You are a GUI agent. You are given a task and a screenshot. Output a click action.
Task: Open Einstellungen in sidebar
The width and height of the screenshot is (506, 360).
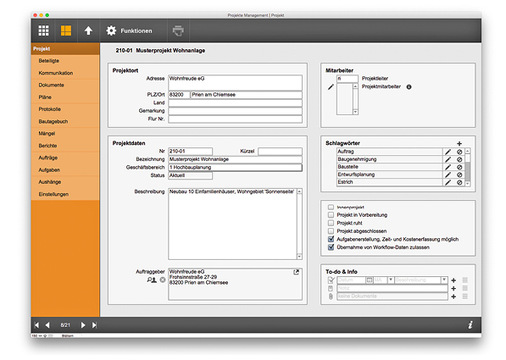coord(65,194)
